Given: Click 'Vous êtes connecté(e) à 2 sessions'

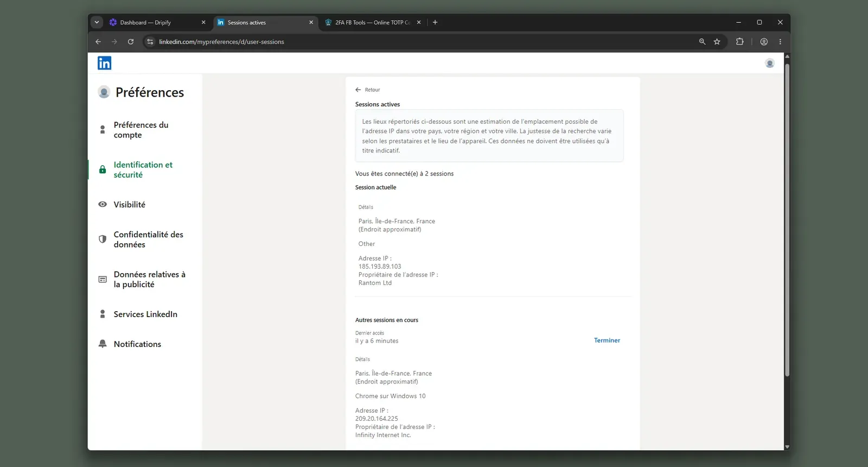Looking at the screenshot, I should (404, 174).
